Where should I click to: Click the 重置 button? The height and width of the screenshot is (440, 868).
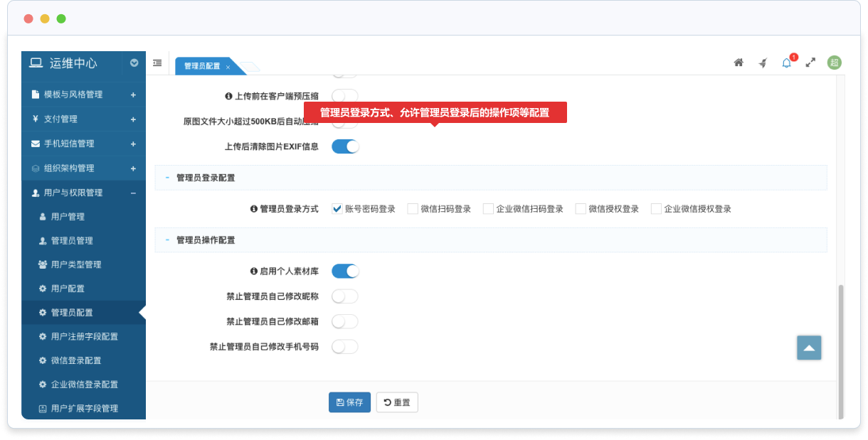pyautogui.click(x=397, y=402)
